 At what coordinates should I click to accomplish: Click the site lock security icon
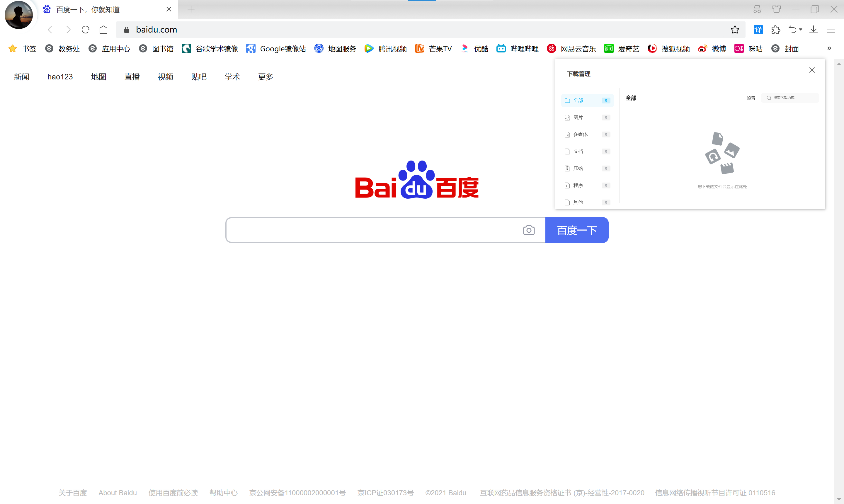point(126,30)
